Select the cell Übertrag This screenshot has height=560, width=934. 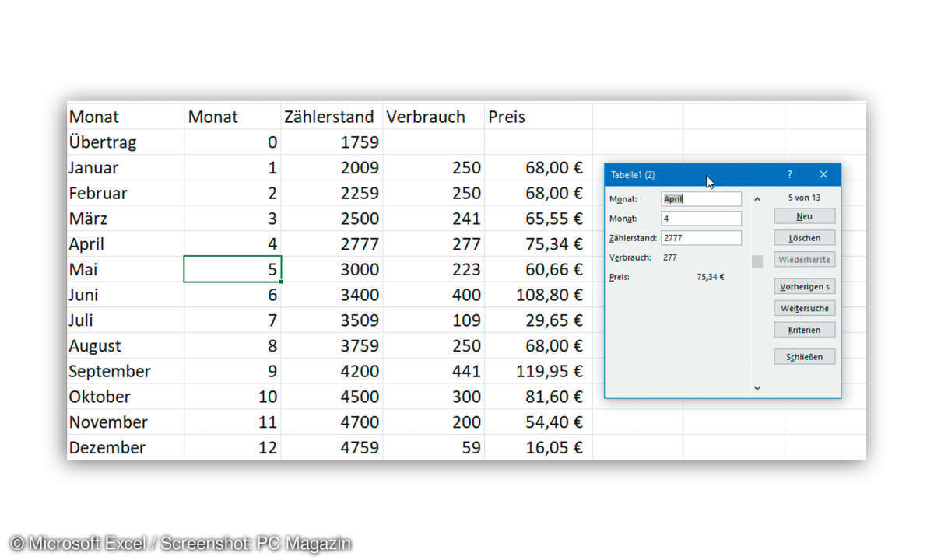click(125, 142)
